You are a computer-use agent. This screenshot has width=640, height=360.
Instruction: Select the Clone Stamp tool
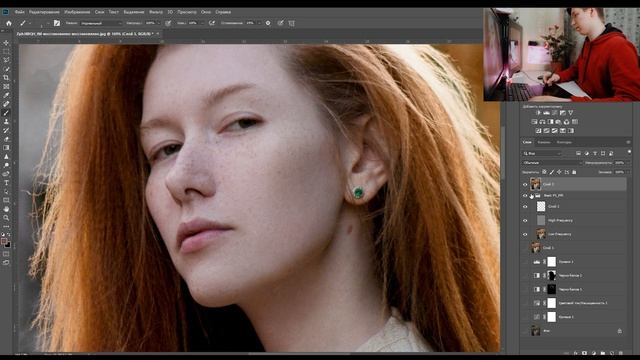(6, 122)
